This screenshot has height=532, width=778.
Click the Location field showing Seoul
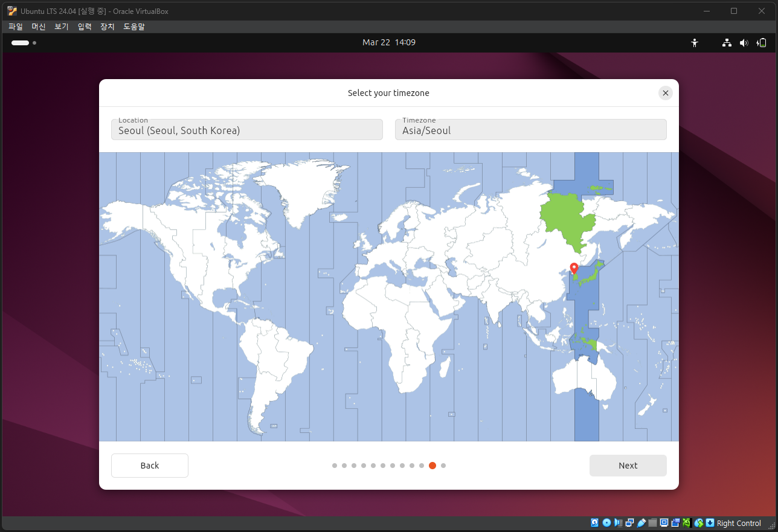point(247,129)
